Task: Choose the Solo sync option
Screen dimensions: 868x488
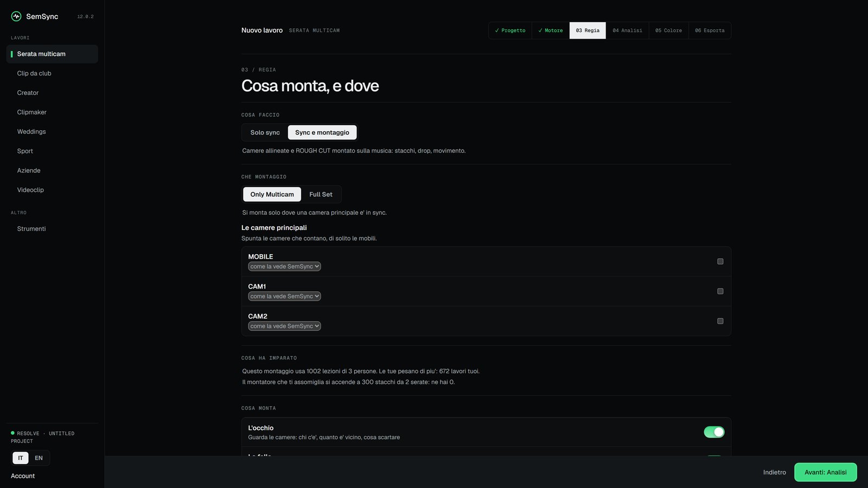Action: click(265, 132)
